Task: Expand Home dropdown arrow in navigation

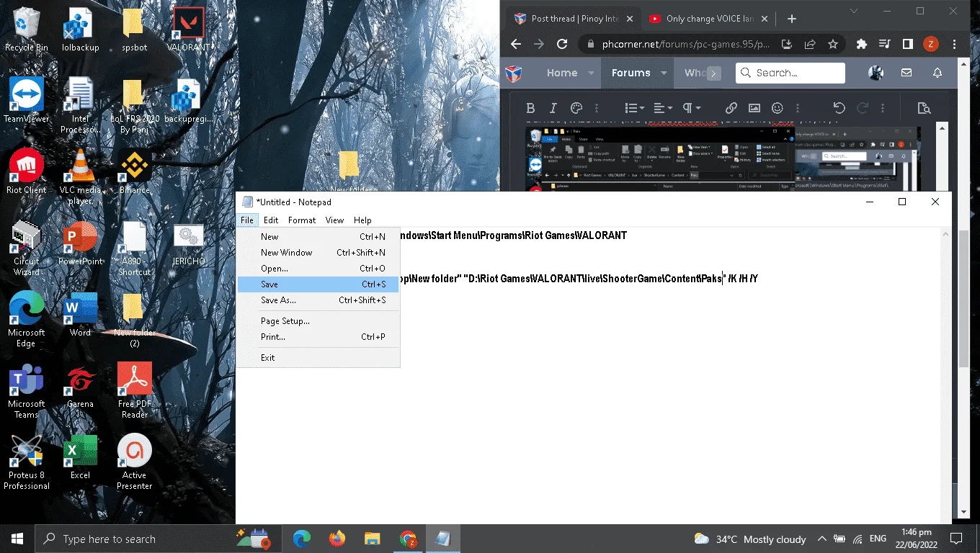Action: 591,73
